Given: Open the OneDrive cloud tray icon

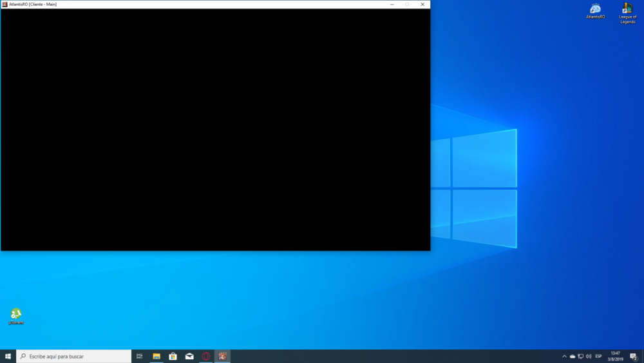Looking at the screenshot, I should 573,356.
